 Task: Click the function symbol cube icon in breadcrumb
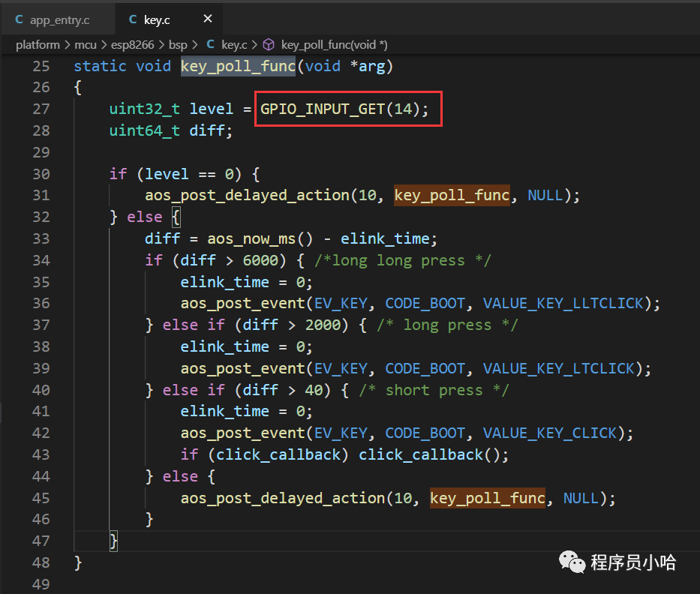coord(268,45)
